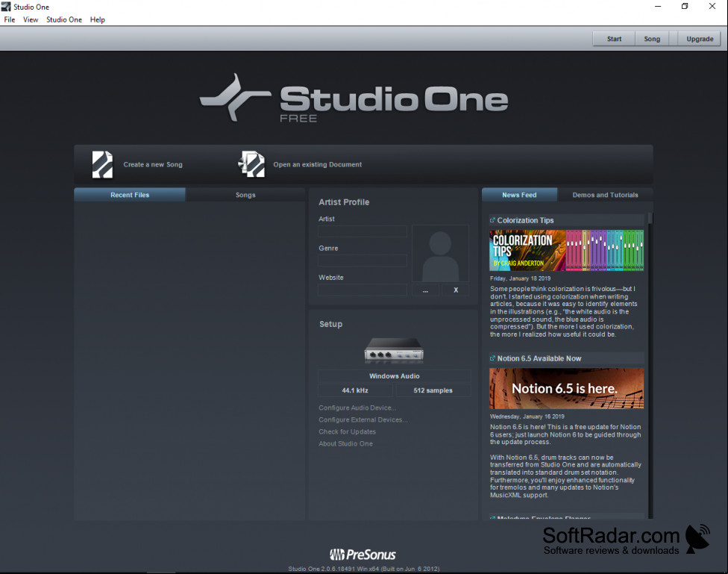Open the Colorization Tips news headline
Image resolution: width=728 pixels, height=574 pixels.
(x=526, y=220)
